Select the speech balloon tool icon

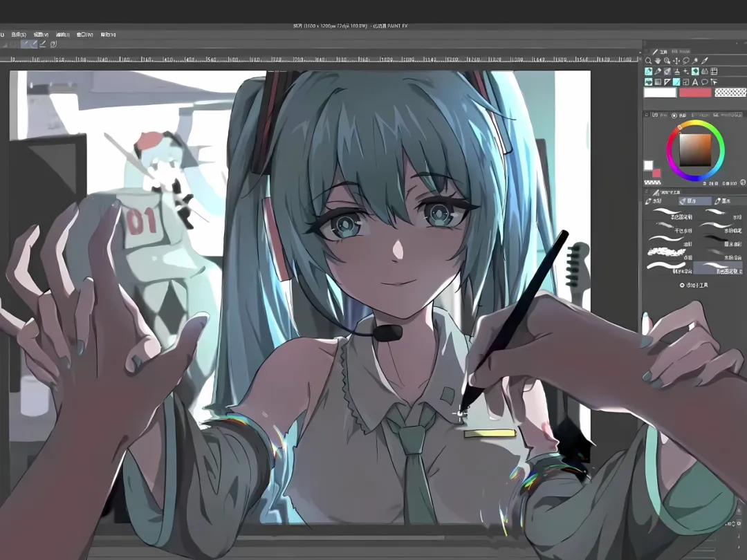click(705, 82)
